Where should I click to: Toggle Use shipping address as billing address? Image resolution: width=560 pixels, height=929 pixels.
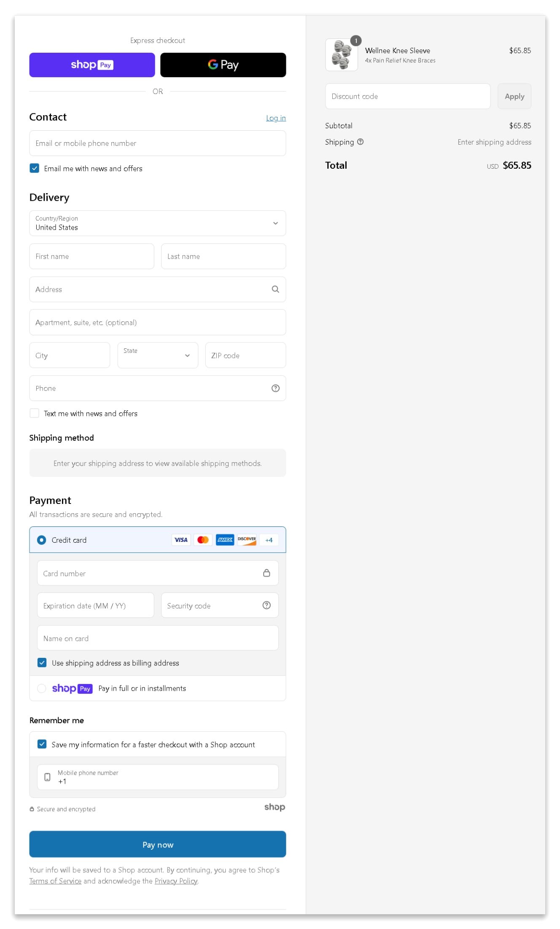(x=42, y=662)
